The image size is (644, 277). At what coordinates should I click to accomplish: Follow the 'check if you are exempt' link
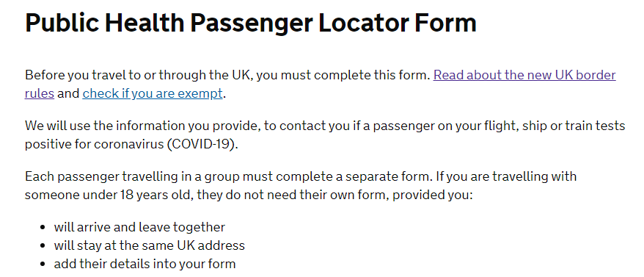(x=153, y=93)
